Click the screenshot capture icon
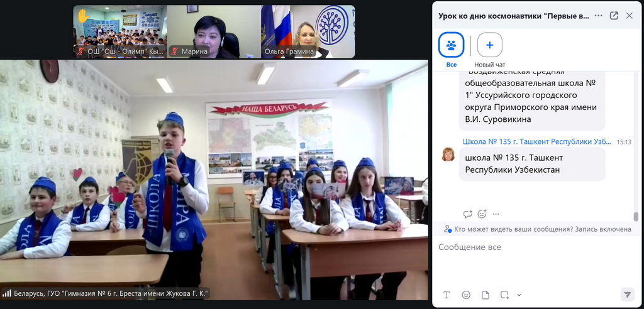 point(504,295)
